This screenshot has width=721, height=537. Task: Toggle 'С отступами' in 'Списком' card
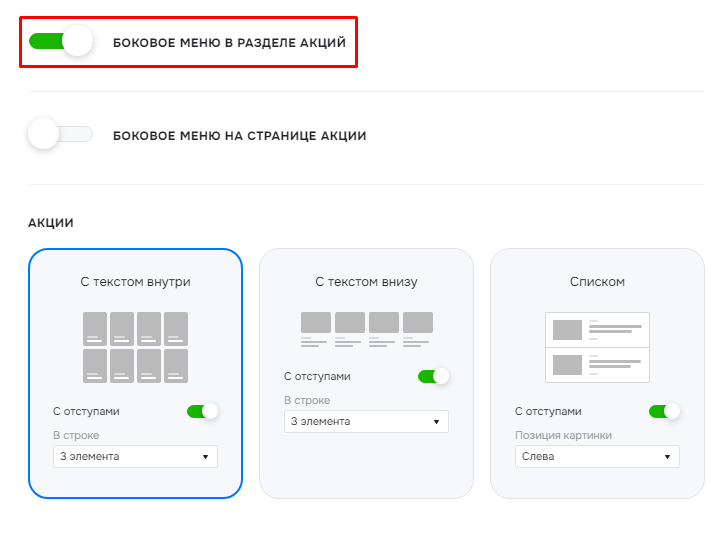pyautogui.click(x=664, y=411)
